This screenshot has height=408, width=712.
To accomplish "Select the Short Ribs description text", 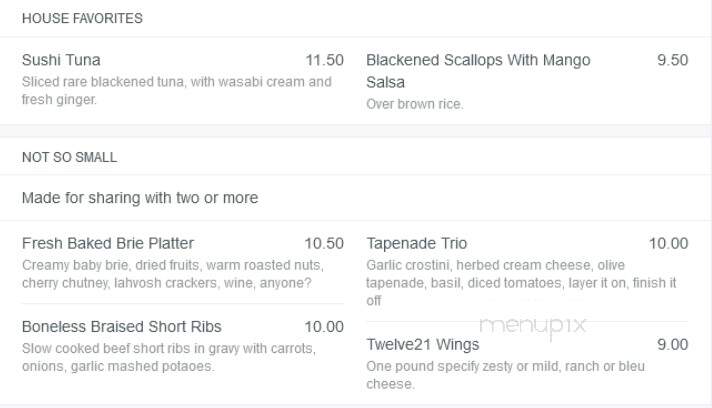I will (168, 357).
